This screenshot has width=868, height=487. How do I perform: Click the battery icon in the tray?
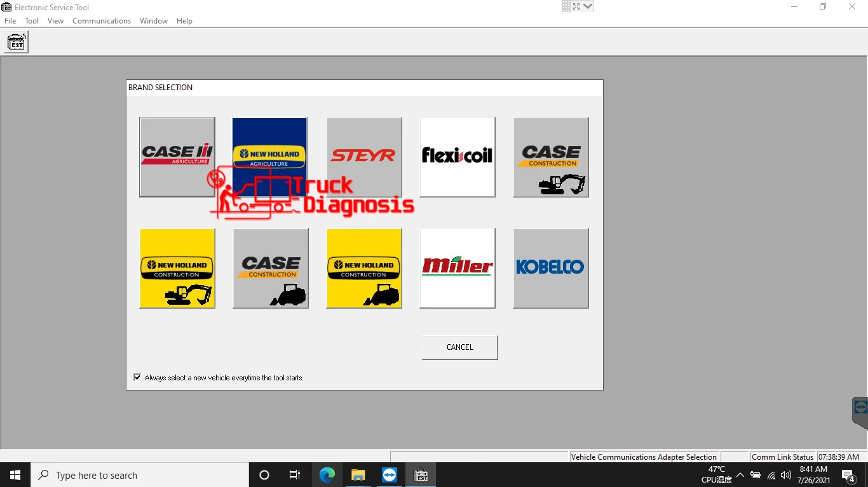click(x=756, y=475)
